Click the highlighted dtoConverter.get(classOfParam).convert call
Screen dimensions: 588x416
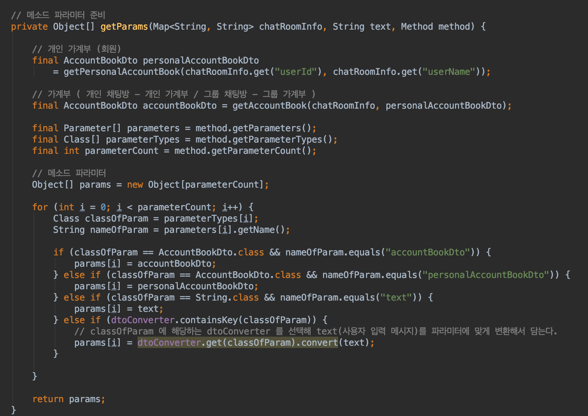(238, 343)
